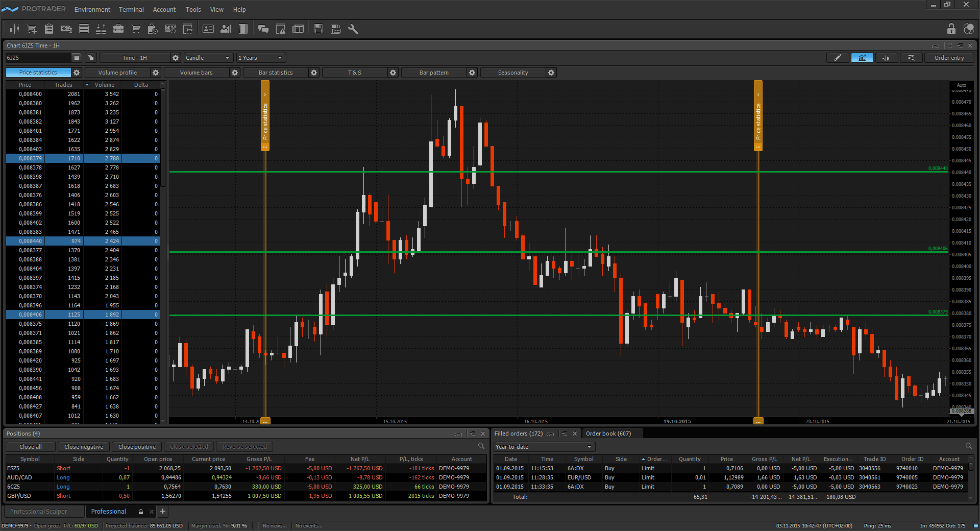Screen dimensions: 980x531
Task: Click the person with bar chart icon
Action: [x=226, y=29]
